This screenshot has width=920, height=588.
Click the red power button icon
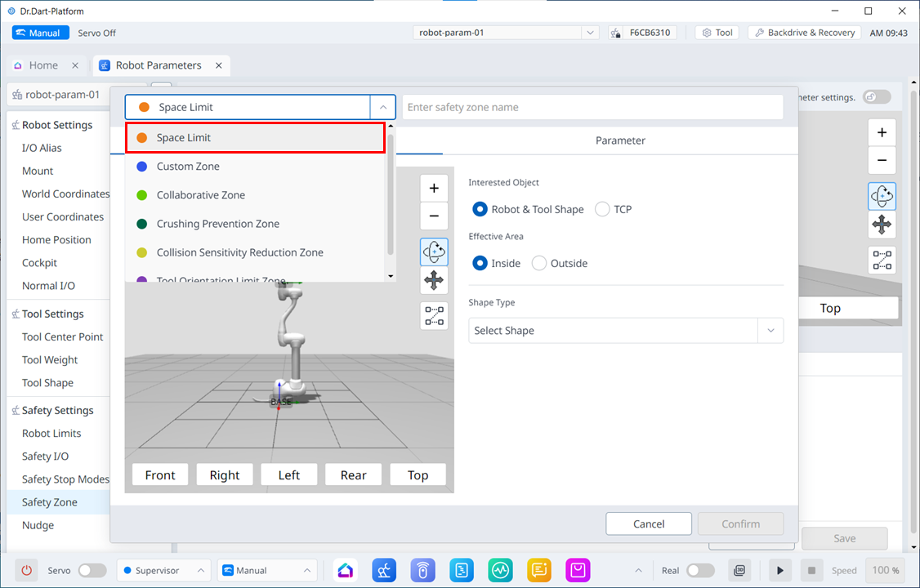point(26,570)
